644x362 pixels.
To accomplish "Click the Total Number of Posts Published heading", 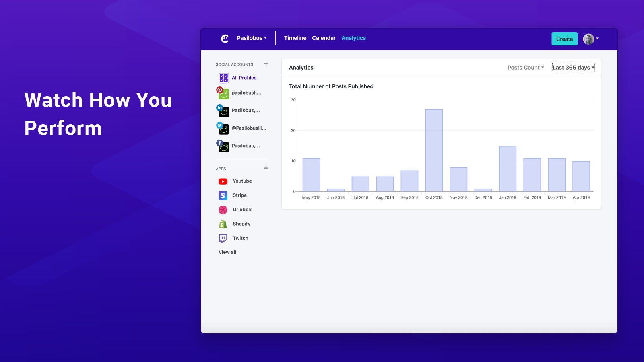I will pyautogui.click(x=331, y=86).
